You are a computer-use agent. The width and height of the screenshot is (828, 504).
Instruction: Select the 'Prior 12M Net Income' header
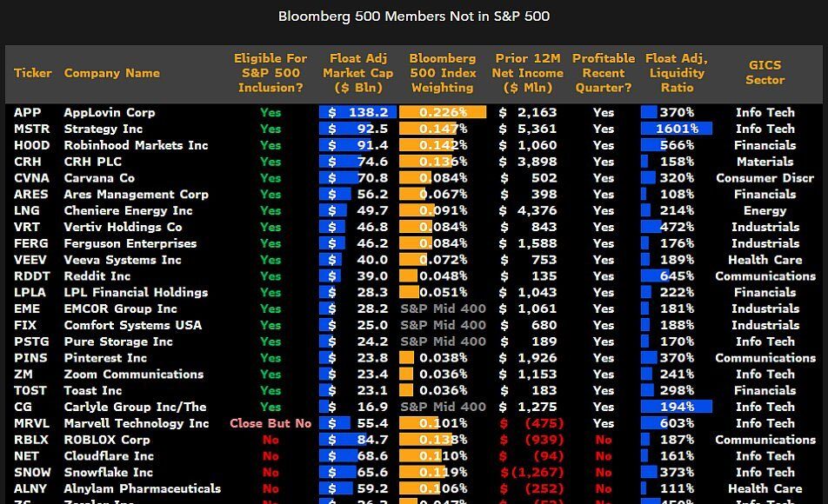coord(527,73)
